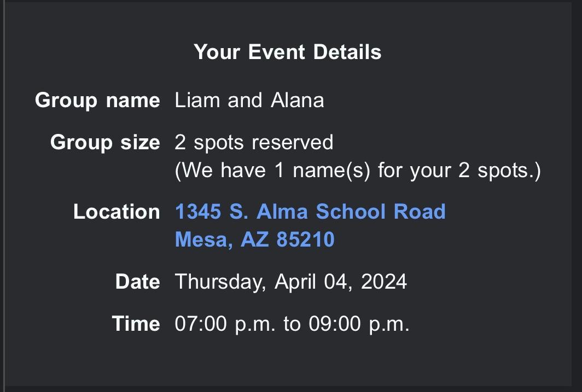Click the Your Event Details heading
Viewport: 582px width, 392px height.
coord(287,52)
